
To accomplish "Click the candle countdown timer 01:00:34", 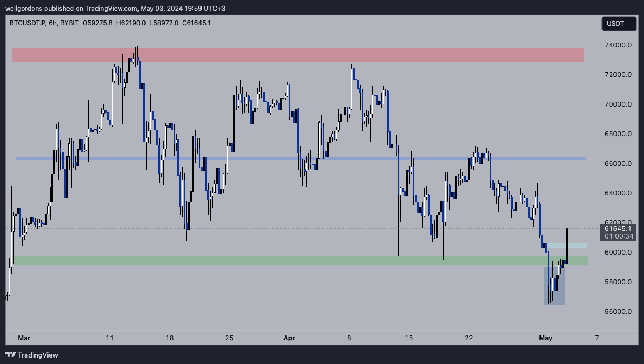I will (x=618, y=236).
